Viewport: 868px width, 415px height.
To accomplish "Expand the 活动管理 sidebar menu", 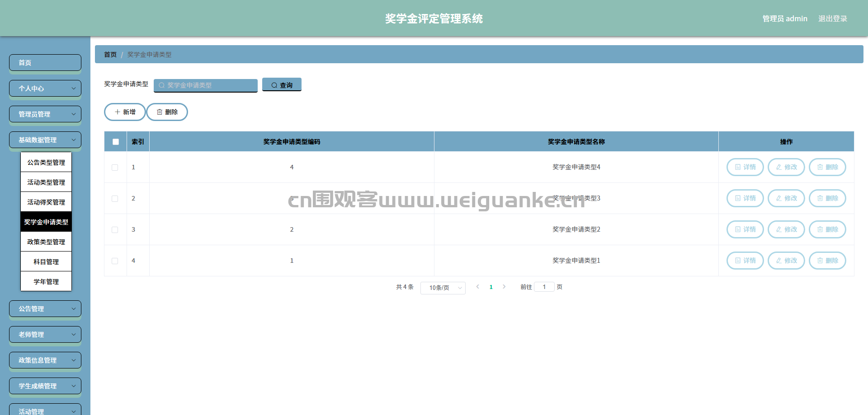I will tap(45, 410).
